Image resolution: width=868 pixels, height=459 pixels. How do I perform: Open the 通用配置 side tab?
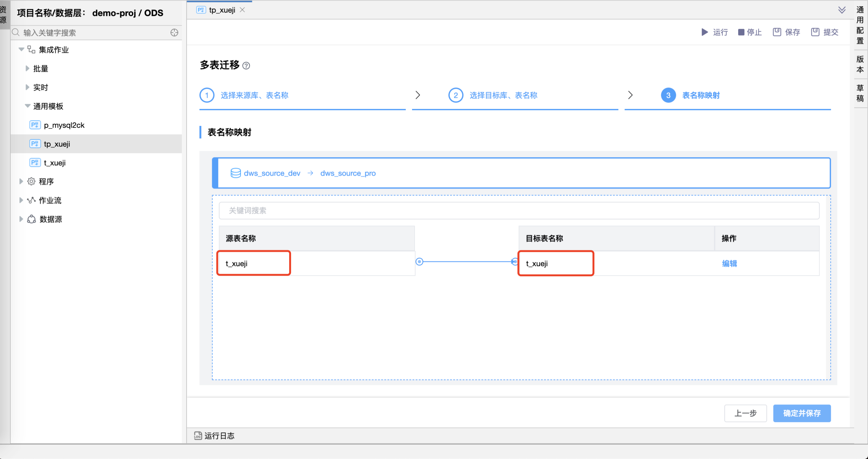860,25
